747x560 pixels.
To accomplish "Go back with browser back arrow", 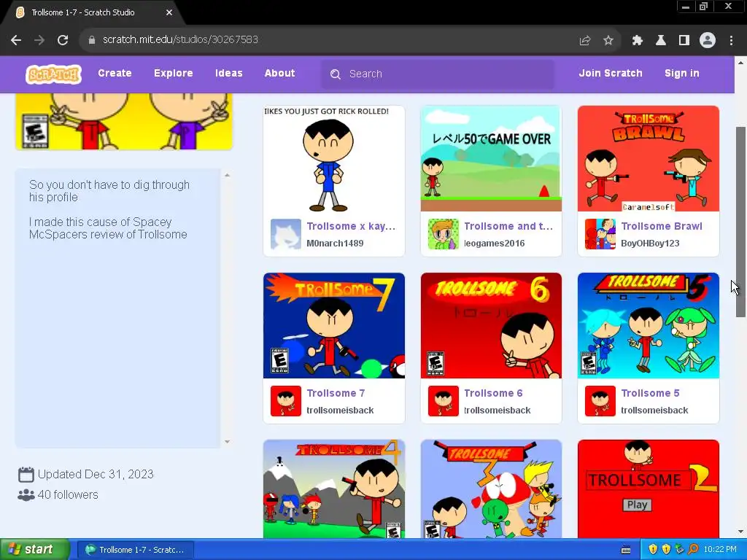I will point(16,40).
